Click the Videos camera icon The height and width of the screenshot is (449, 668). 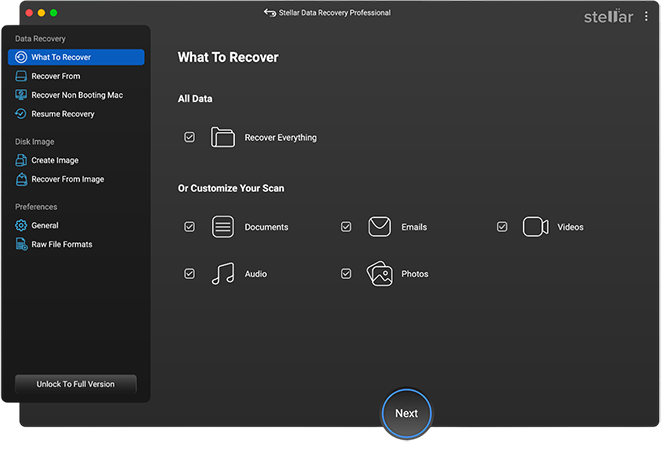(x=535, y=227)
